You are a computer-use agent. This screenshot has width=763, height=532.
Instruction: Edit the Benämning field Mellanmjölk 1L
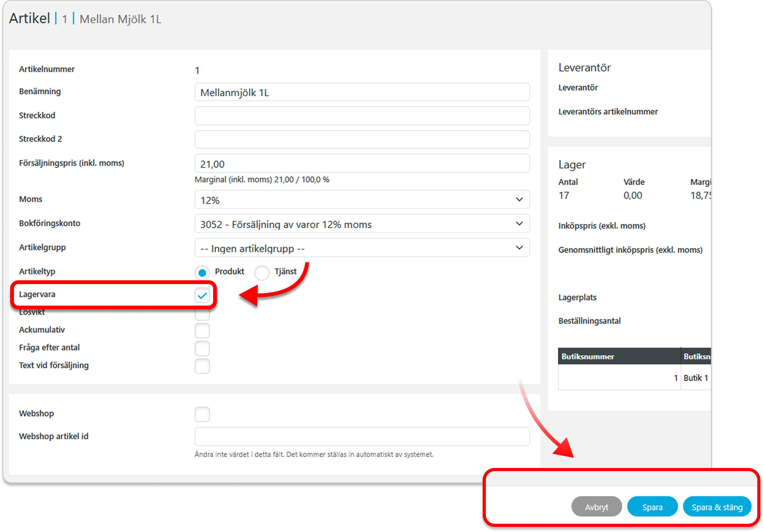pos(362,92)
